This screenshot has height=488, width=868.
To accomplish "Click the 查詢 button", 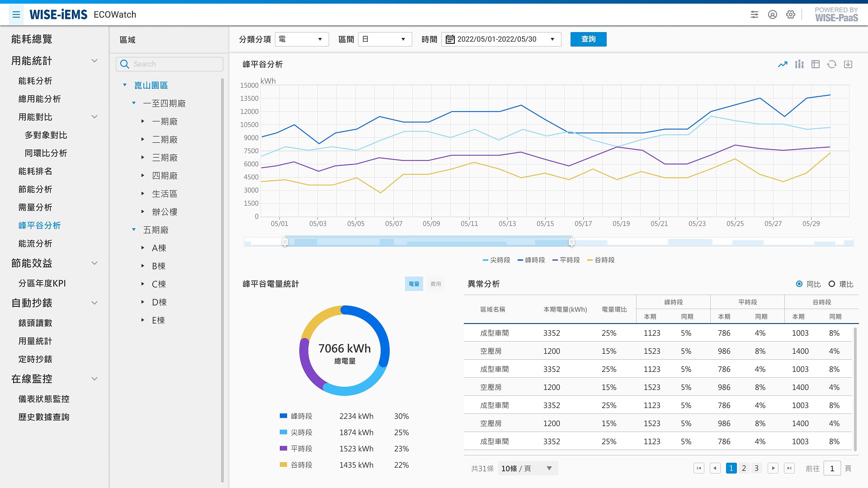I will click(x=588, y=39).
